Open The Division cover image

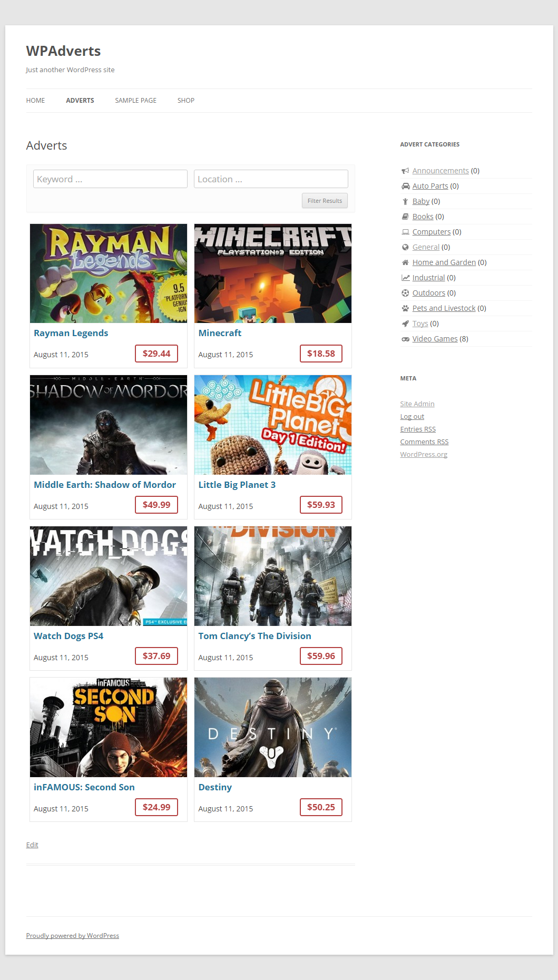click(x=273, y=576)
